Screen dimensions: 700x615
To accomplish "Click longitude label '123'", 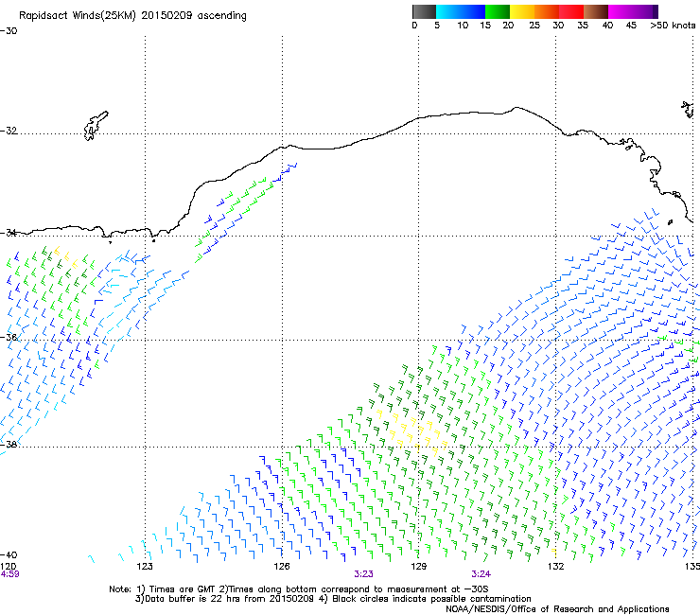I will [145, 567].
